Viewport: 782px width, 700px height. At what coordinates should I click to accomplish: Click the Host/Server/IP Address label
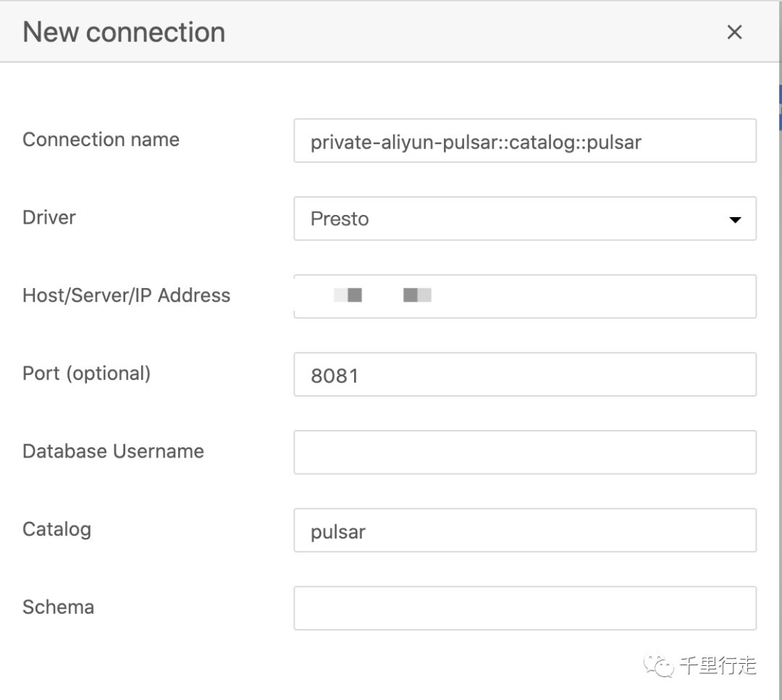click(x=126, y=295)
